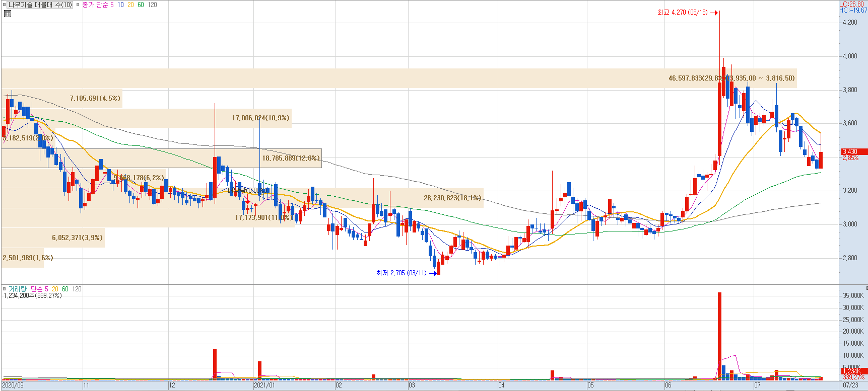Image resolution: width=868 pixels, height=391 pixels.
Task: Click the volume 단순 5 legend
Action: (x=39, y=289)
